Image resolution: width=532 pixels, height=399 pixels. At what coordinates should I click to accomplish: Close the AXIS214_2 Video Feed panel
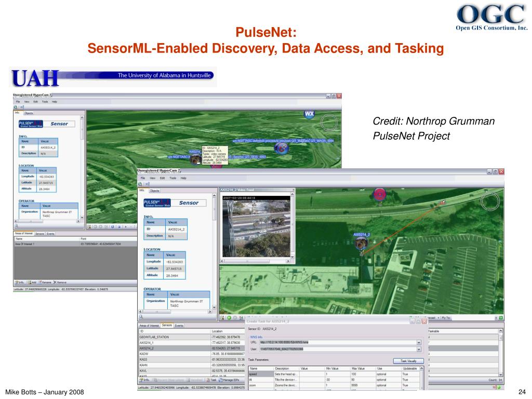pos(293,190)
